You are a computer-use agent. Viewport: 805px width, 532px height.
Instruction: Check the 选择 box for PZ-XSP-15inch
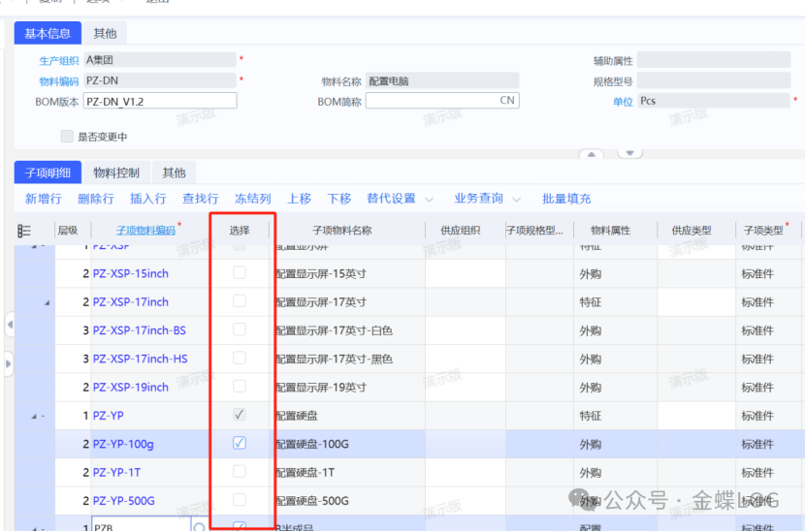click(240, 273)
